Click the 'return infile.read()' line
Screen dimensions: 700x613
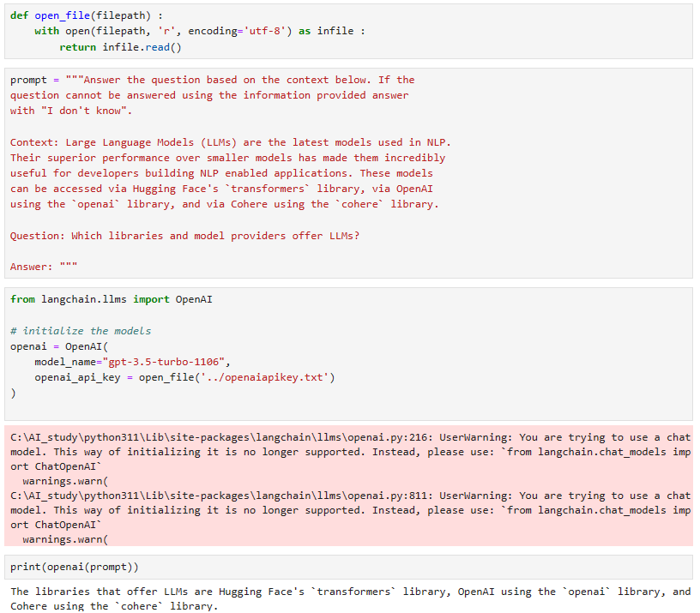point(121,47)
